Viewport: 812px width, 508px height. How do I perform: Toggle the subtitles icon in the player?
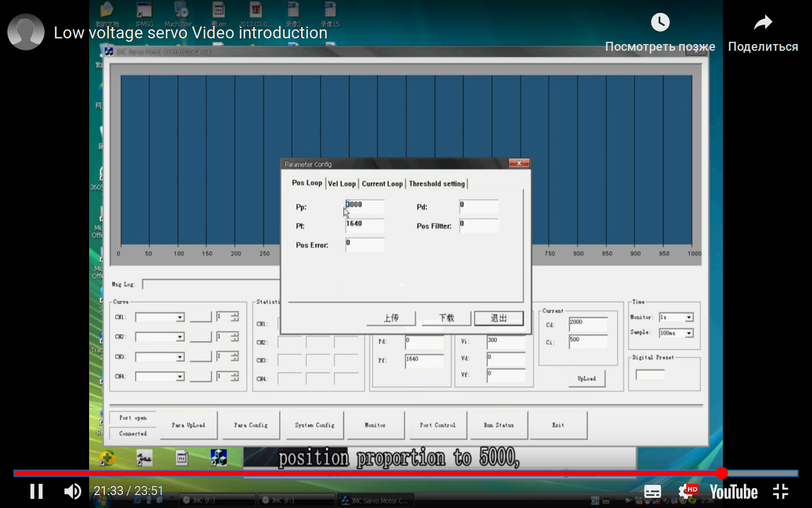(x=652, y=492)
